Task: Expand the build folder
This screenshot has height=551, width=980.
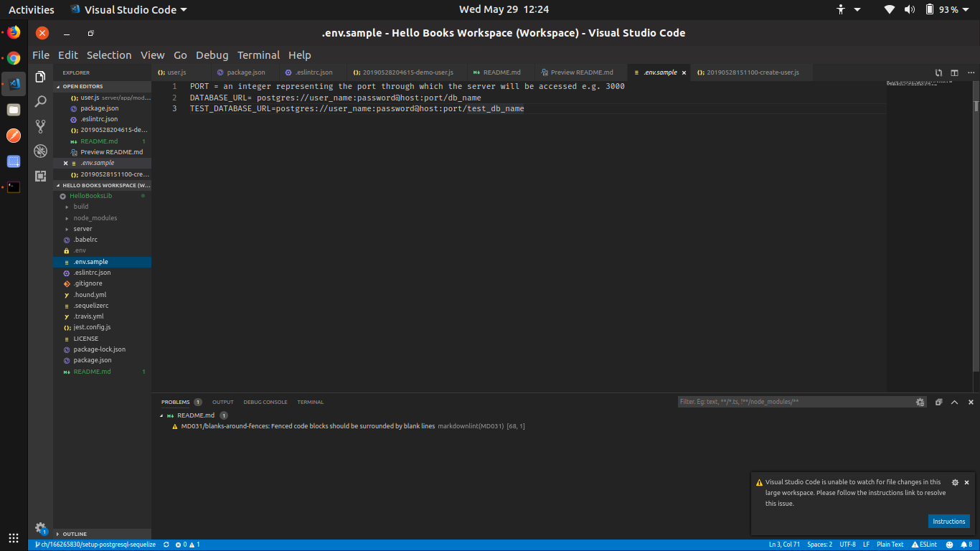Action: pos(102,207)
